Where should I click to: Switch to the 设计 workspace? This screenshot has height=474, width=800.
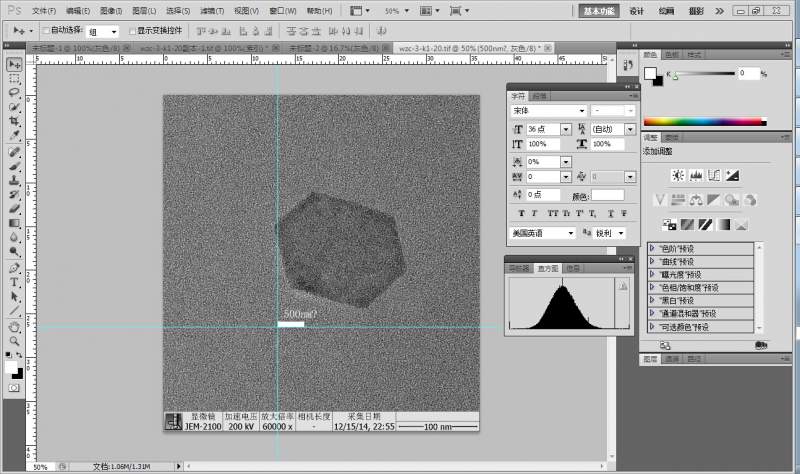tap(637, 11)
